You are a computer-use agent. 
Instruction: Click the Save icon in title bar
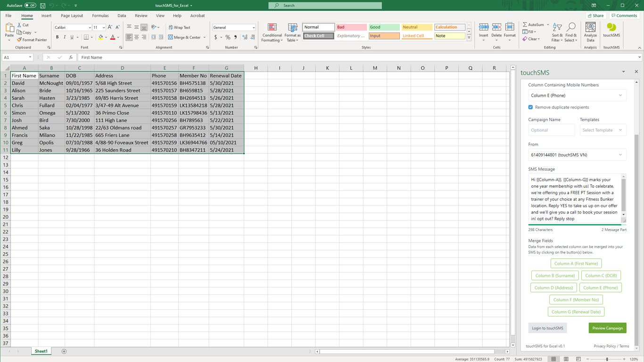click(x=42, y=6)
